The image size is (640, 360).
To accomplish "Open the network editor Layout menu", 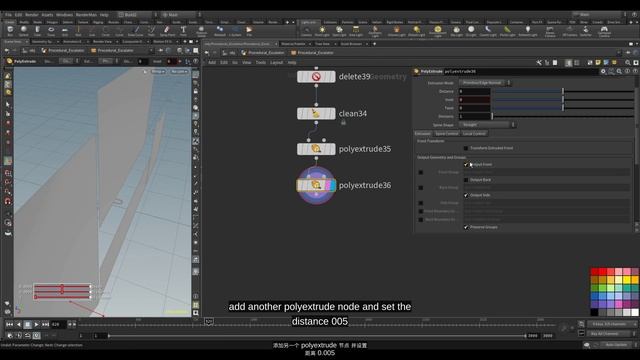I will [x=276, y=62].
